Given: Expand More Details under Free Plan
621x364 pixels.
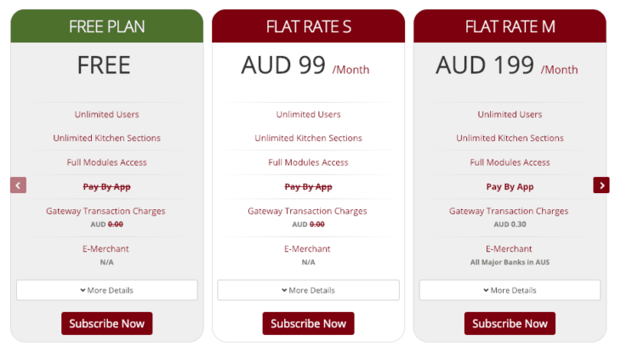Looking at the screenshot, I should [x=106, y=290].
